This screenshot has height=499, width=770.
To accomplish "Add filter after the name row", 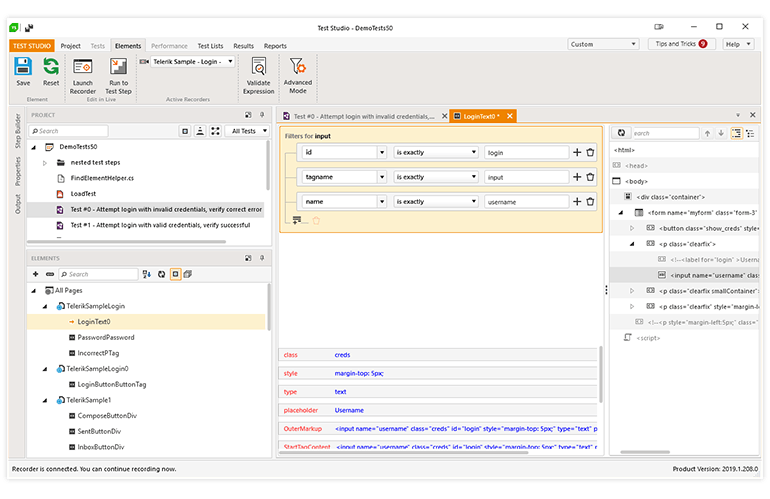I will (577, 201).
